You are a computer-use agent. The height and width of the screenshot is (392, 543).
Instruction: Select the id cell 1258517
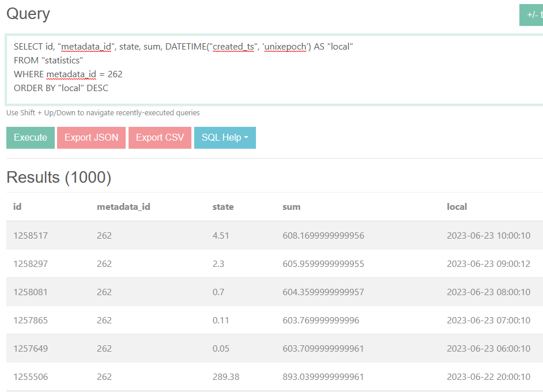[x=31, y=235]
